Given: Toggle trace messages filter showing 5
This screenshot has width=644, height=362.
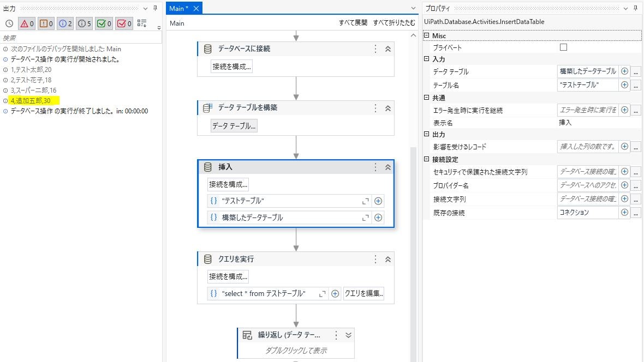Looking at the screenshot, I should 85,24.
